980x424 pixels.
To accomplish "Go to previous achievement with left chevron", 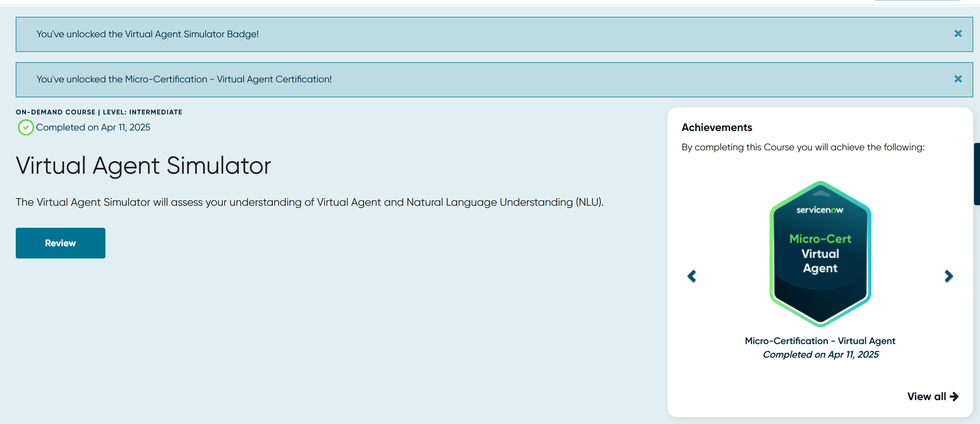I will click(x=691, y=276).
